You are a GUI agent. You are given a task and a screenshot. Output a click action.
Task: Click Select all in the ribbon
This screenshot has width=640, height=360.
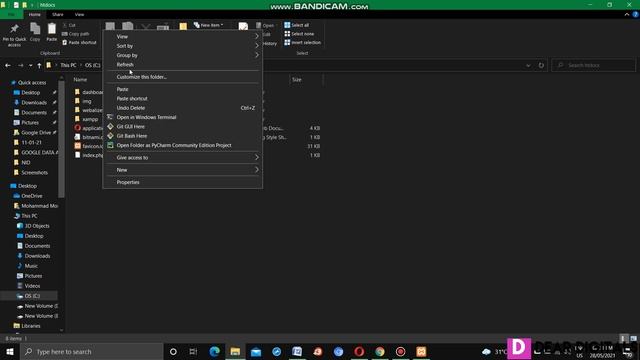(297, 25)
